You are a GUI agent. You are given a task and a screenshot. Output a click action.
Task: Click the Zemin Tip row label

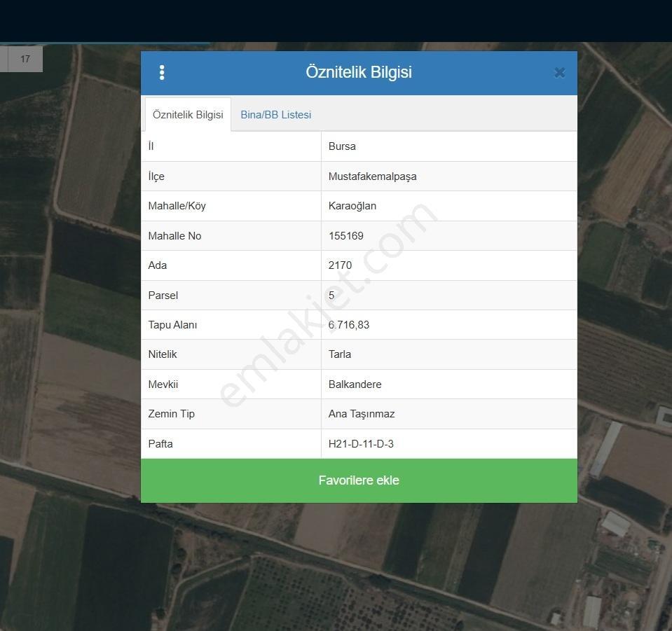171,414
